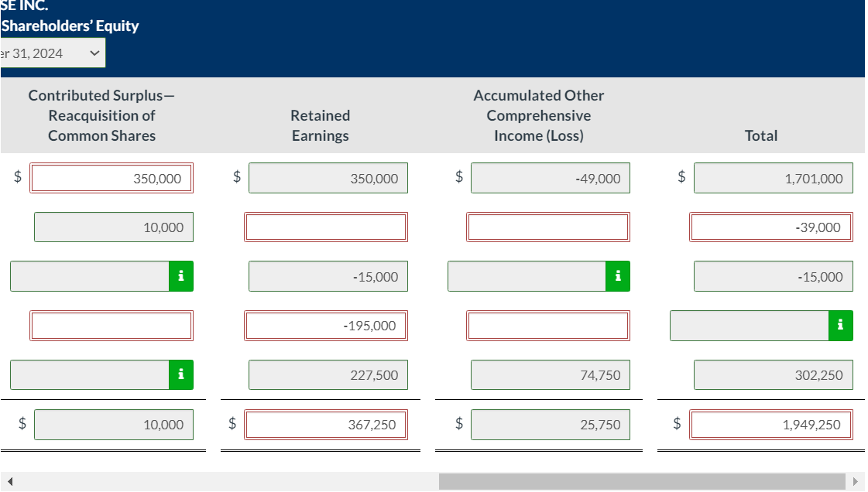Viewport: 868px width, 492px height.
Task: Select Retained Earnings opening balance field 350,000
Action: click(328, 178)
